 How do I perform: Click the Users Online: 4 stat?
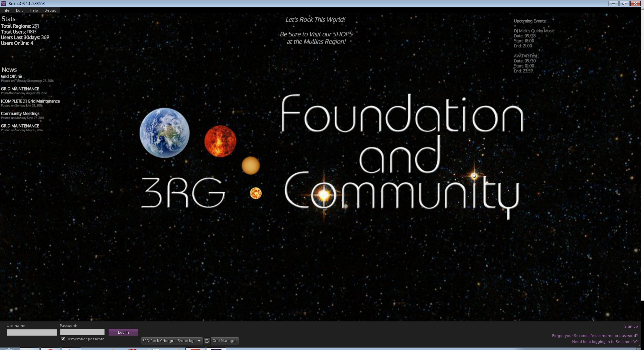click(17, 43)
